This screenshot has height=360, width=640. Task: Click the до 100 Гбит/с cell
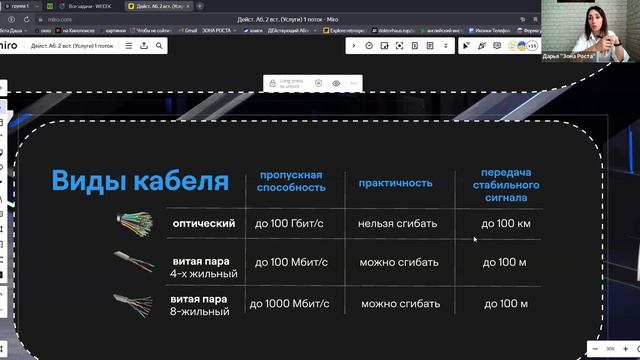(x=289, y=224)
